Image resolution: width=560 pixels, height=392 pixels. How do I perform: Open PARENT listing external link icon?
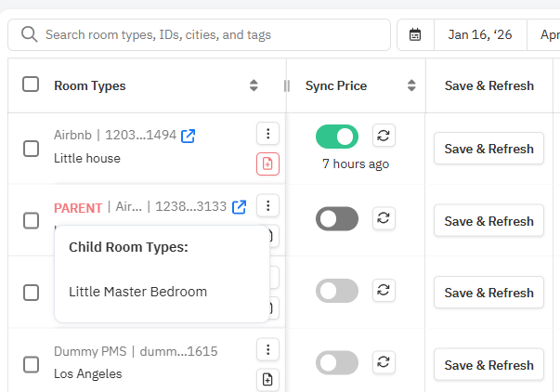click(240, 207)
